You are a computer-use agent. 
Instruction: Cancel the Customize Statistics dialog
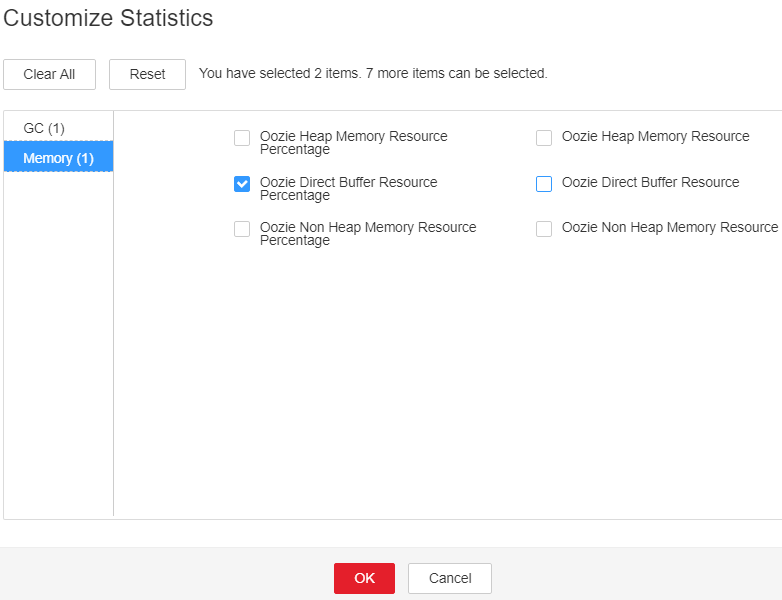point(450,578)
